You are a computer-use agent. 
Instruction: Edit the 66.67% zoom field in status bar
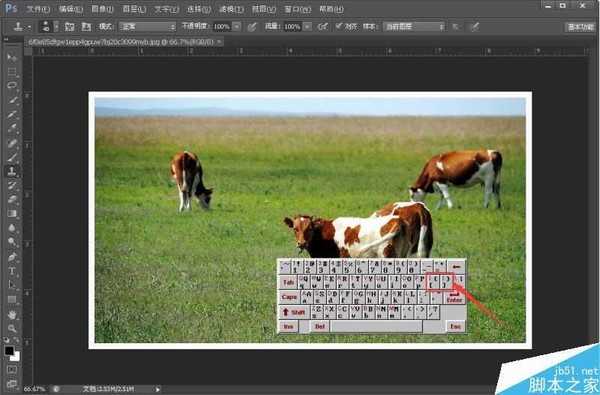pyautogui.click(x=34, y=389)
